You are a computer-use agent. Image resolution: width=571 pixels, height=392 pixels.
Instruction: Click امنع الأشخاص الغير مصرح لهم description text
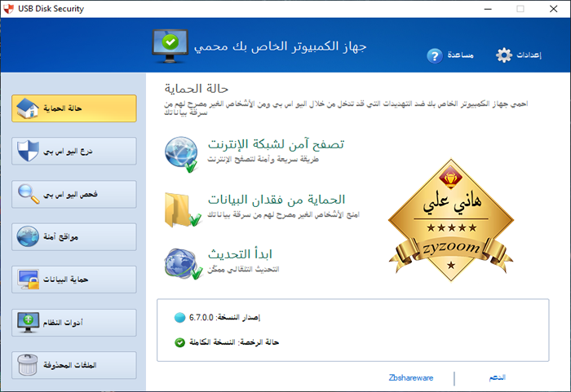284,215
